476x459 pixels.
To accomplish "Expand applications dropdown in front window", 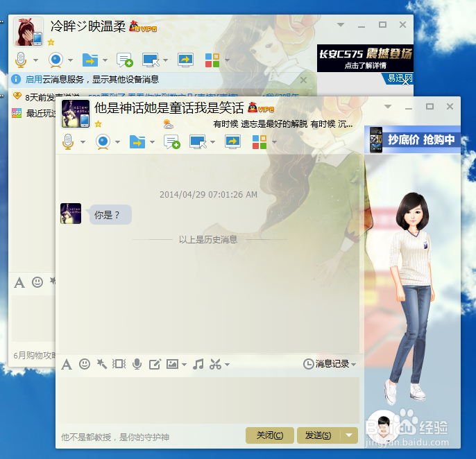I will 275,142.
